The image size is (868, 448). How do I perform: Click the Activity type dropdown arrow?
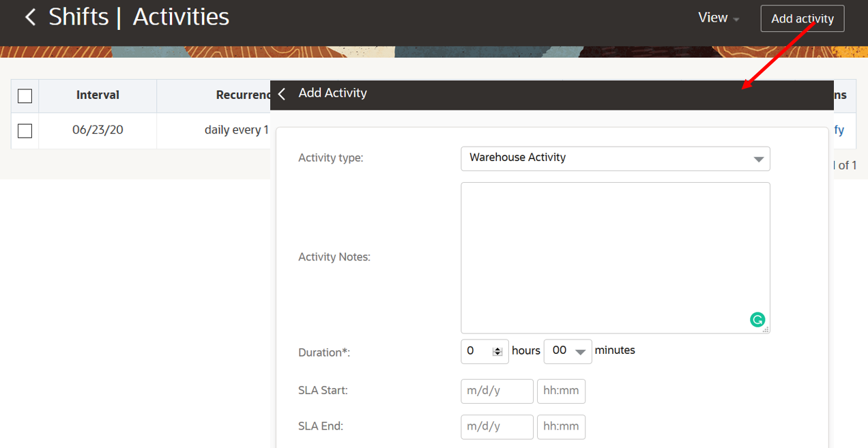tap(757, 158)
